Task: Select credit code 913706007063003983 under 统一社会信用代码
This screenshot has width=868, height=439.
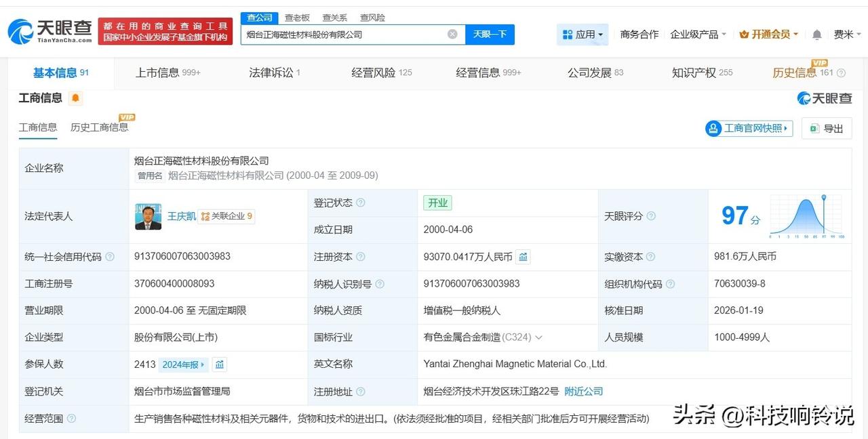Action: tap(182, 256)
